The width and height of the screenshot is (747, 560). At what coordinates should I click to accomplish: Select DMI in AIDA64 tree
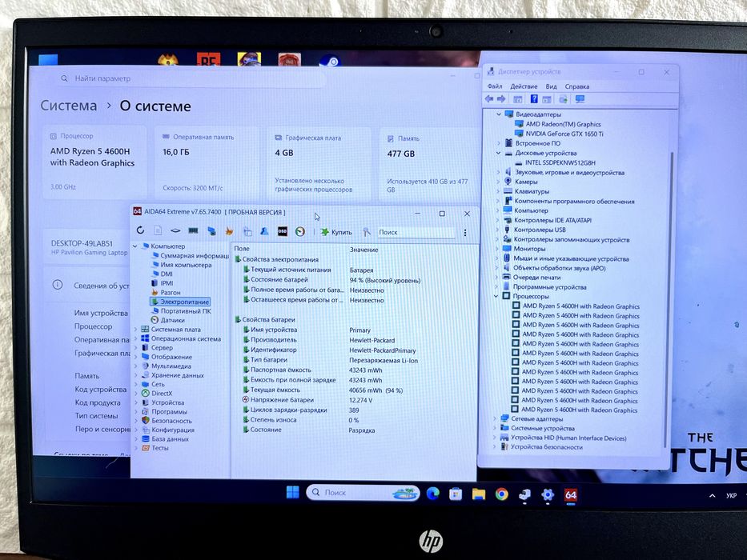tap(162, 274)
